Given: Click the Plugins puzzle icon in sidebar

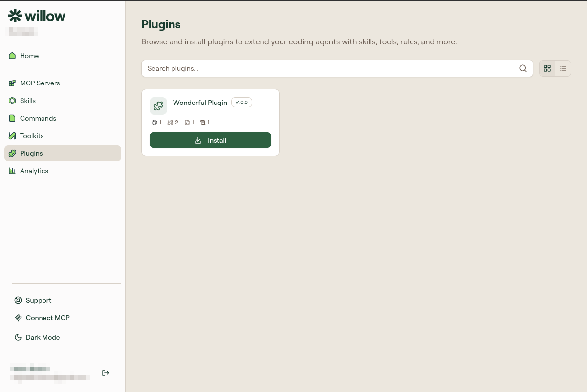Looking at the screenshot, I should [12, 153].
